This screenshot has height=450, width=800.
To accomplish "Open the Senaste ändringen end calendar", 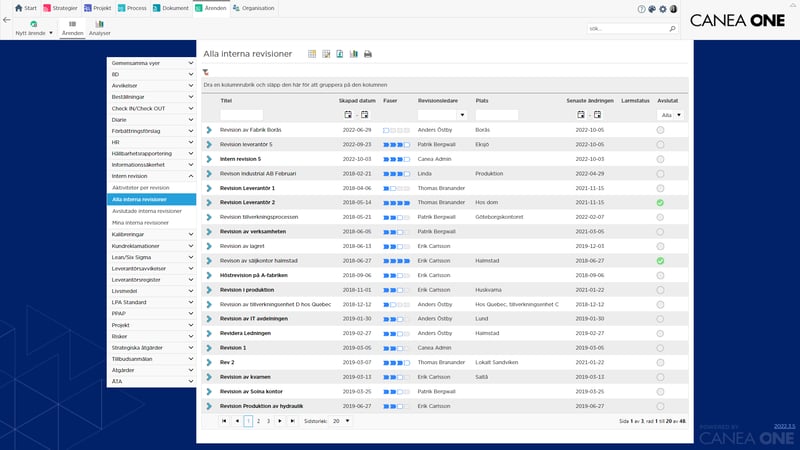I will pos(597,115).
